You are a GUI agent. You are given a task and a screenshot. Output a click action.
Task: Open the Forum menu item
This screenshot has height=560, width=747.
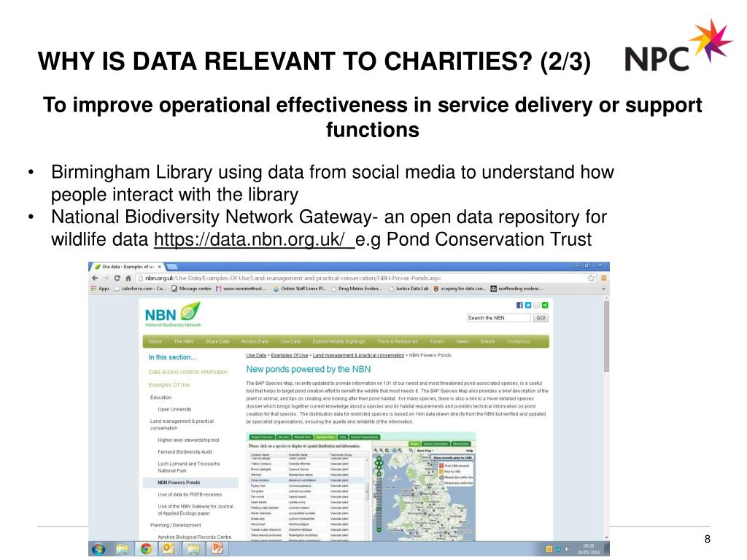[x=437, y=341]
